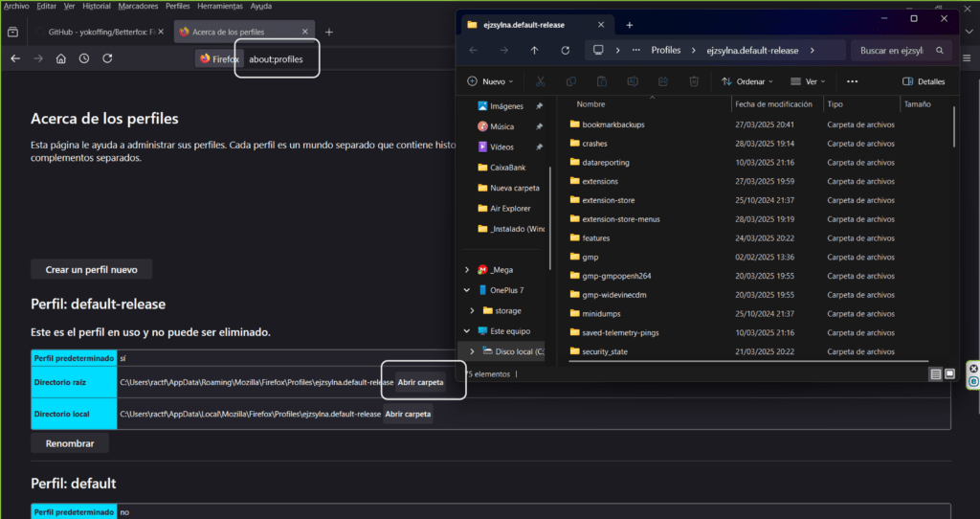Toggle the Detalles pane button

[x=924, y=81]
